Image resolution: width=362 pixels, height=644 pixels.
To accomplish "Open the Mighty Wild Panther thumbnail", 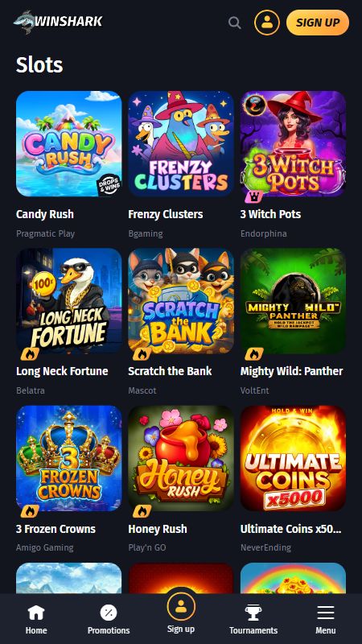I will (293, 301).
